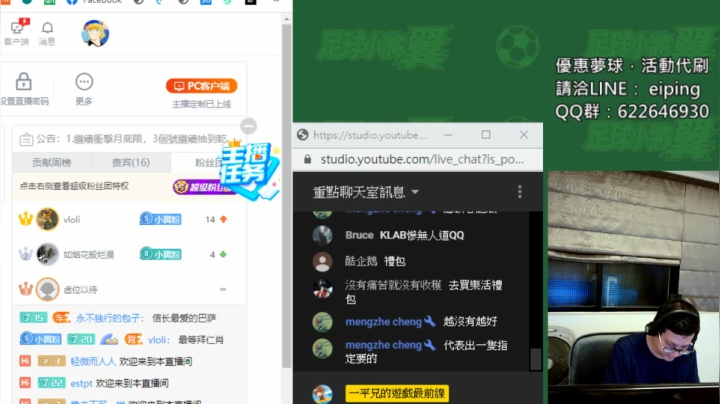
Task: Click the announcement 公告 icon
Action: pyautogui.click(x=26, y=139)
